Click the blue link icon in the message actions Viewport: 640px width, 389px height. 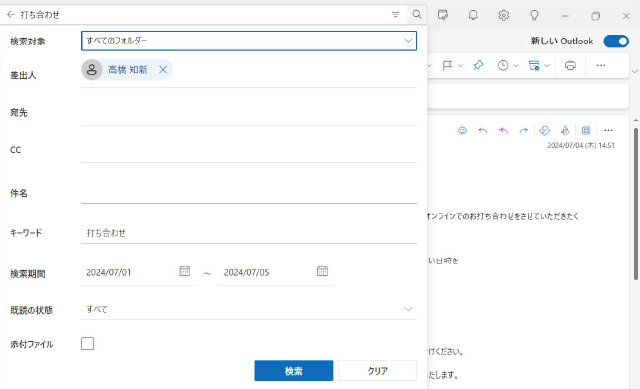(544, 130)
